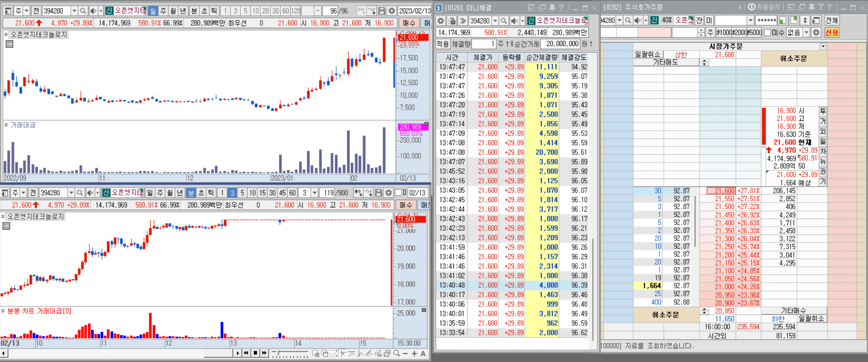Expand the stock code 394280 dropdown in top chart

click(74, 11)
